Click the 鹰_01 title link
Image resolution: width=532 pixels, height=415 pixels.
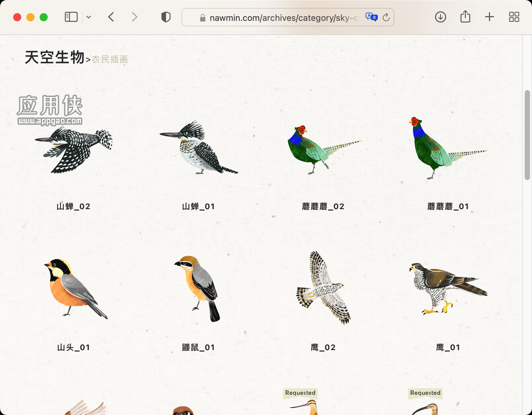click(x=448, y=347)
